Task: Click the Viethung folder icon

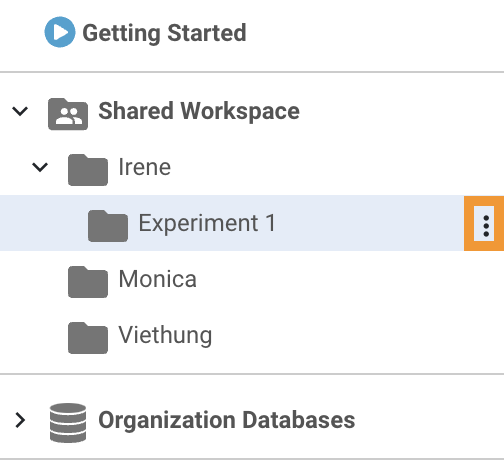Action: 88,338
